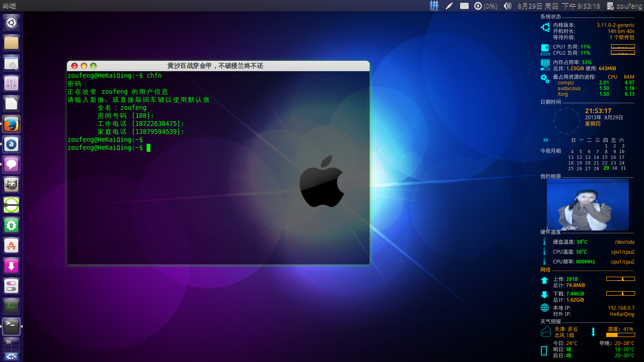Maximize the terminal with green button
Screen dimensions: 644x362
[93, 66]
